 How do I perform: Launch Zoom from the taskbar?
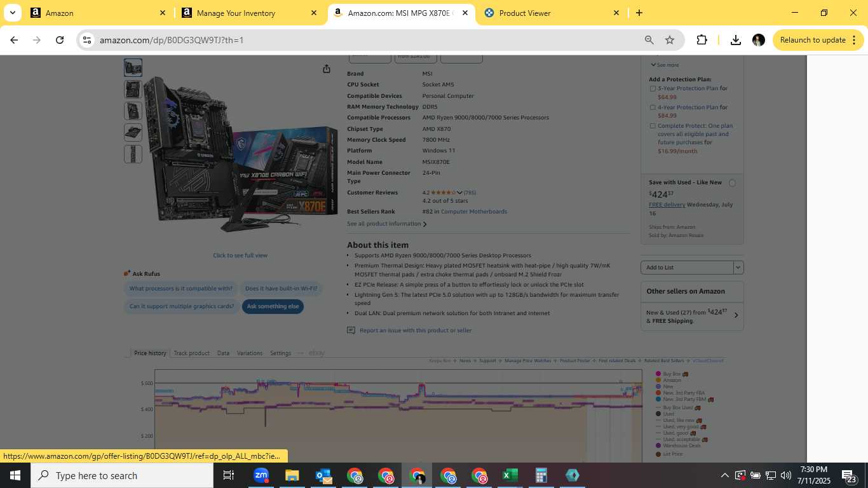261,475
